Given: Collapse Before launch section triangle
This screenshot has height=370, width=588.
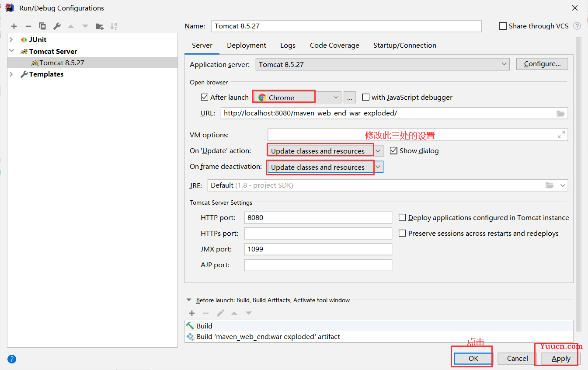Looking at the screenshot, I should click(x=189, y=300).
